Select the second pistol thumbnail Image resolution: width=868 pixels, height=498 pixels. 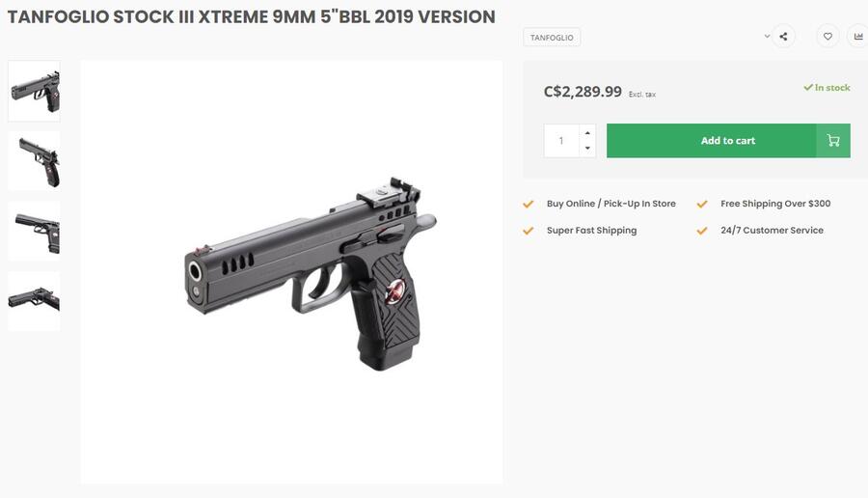35,161
